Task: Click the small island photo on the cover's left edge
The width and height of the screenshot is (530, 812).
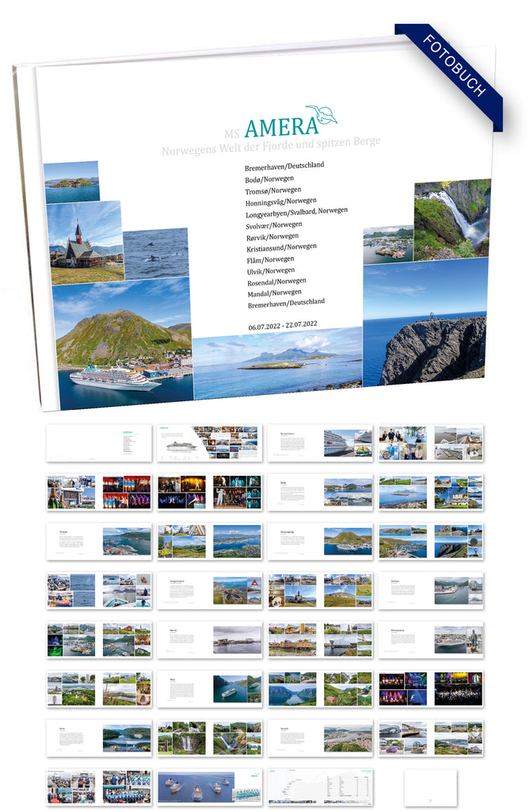Action: [x=71, y=182]
